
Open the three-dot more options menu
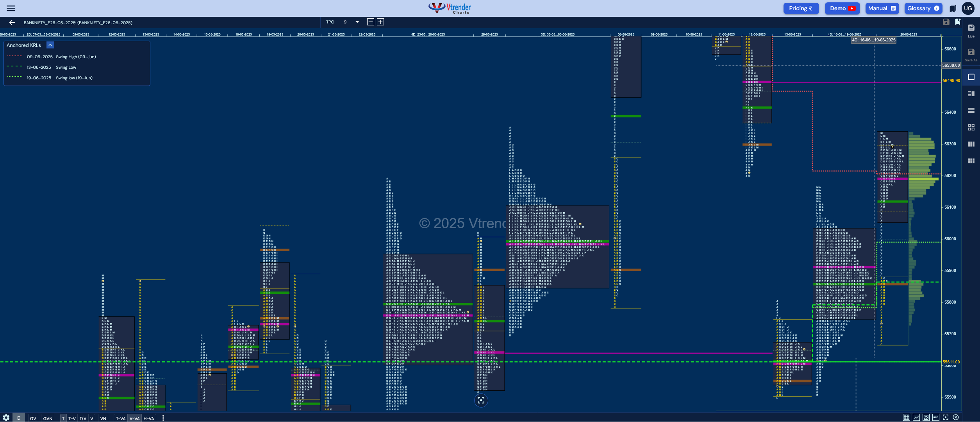[x=163, y=418]
